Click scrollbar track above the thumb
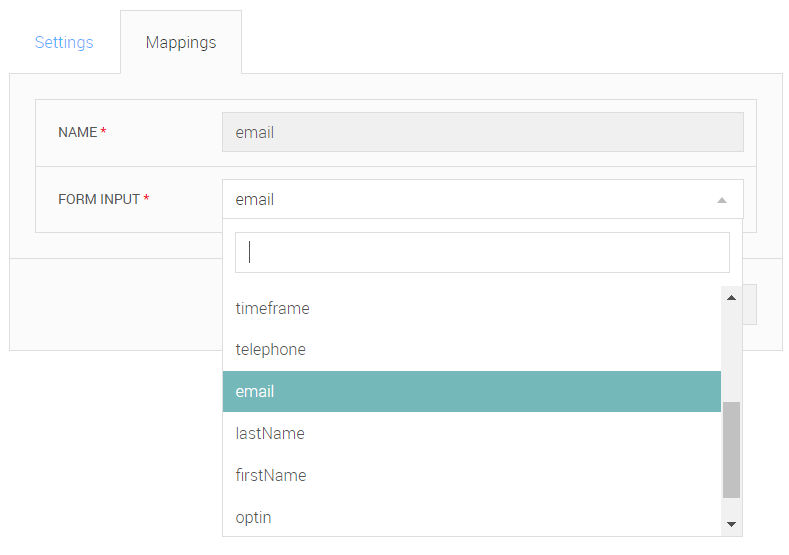The height and width of the screenshot is (555, 789). tap(732, 355)
